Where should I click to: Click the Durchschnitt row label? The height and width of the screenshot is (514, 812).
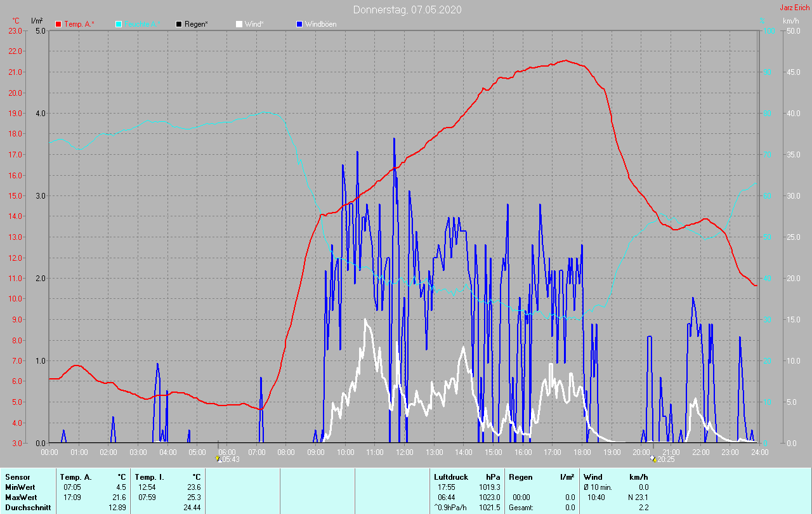click(28, 507)
